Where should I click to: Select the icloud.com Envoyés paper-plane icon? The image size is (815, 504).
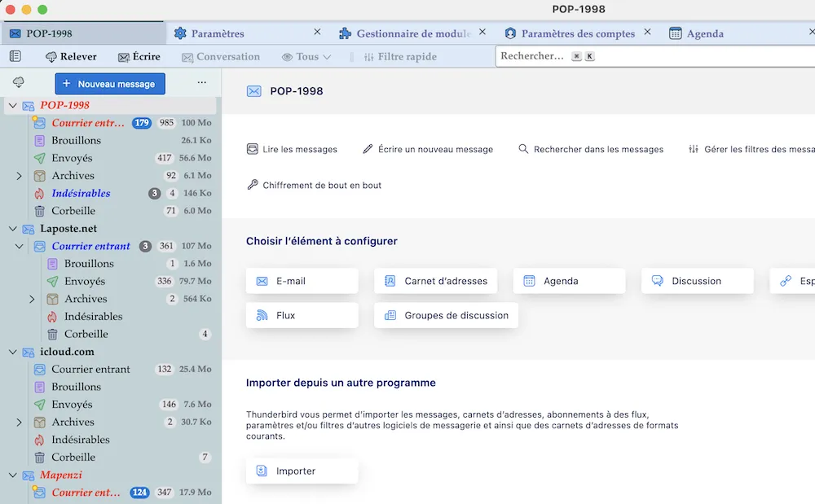tap(39, 405)
